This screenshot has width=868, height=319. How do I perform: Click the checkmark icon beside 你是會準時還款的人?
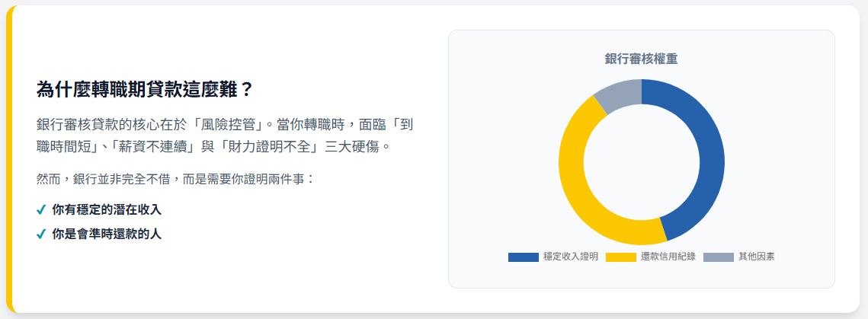point(41,234)
